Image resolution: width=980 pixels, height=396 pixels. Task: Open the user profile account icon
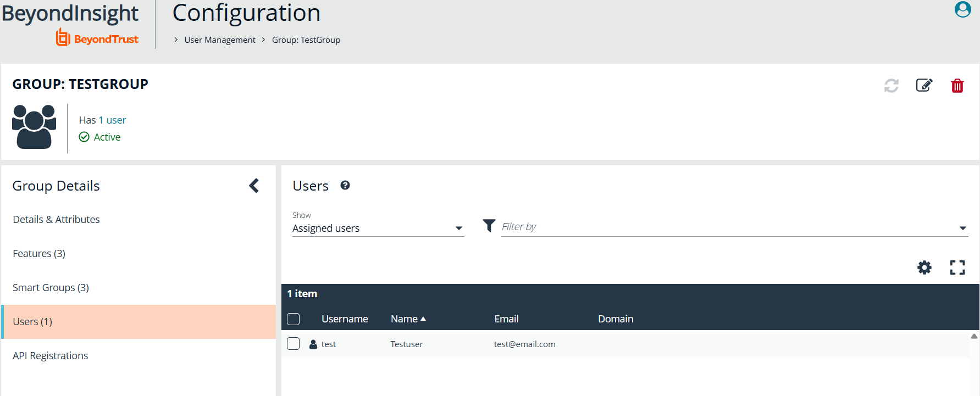tap(962, 9)
